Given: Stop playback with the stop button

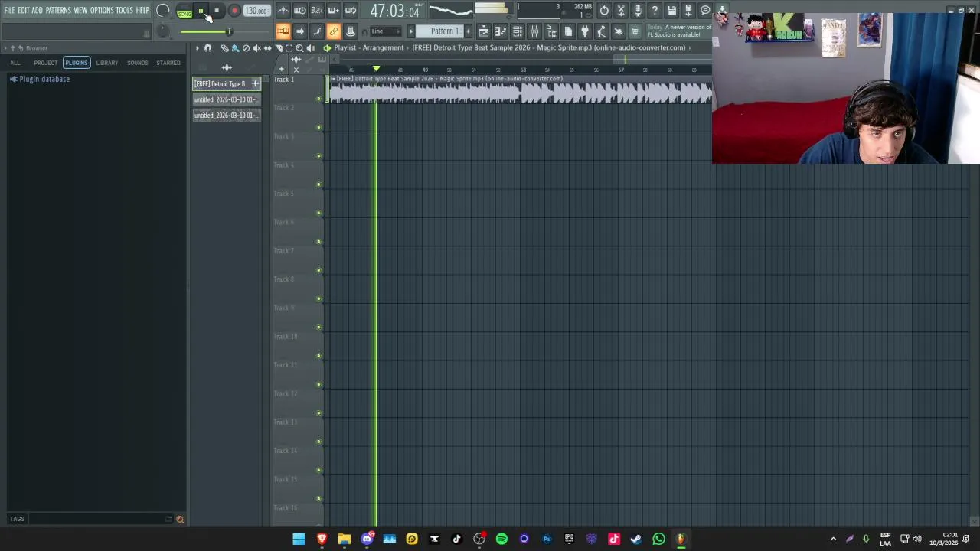Looking at the screenshot, I should click(217, 11).
